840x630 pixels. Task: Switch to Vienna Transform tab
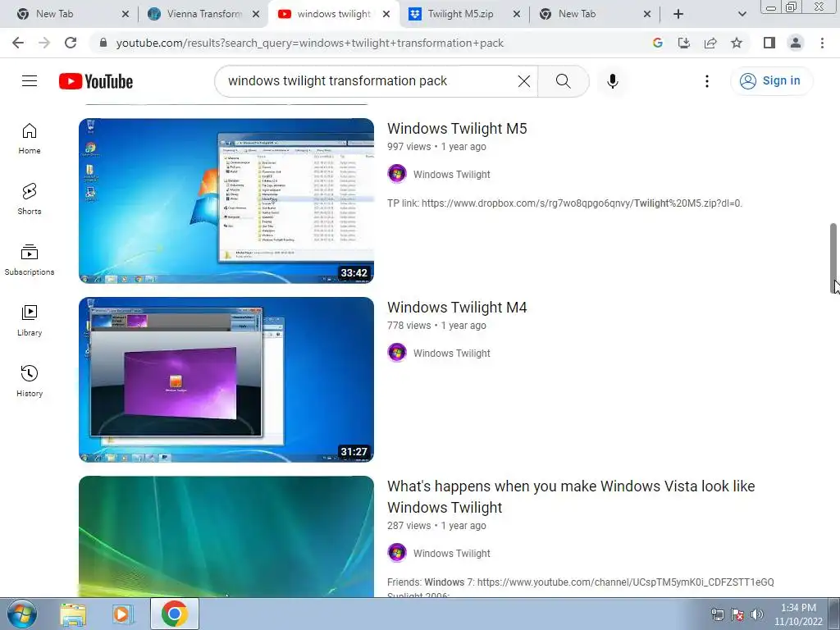[x=204, y=14]
